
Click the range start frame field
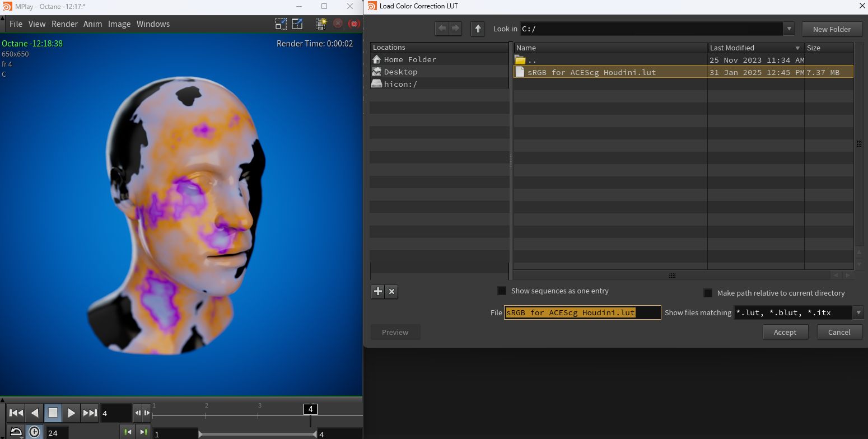click(x=175, y=434)
